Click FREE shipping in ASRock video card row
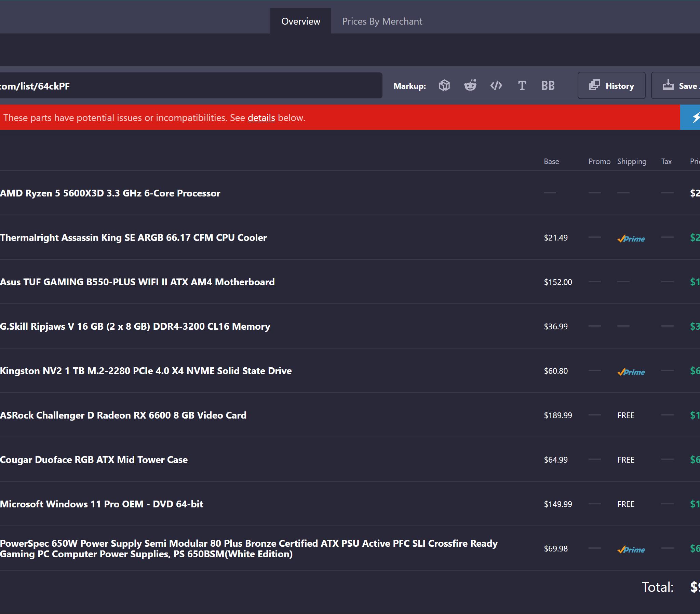Image resolution: width=700 pixels, height=614 pixels. pyautogui.click(x=626, y=415)
